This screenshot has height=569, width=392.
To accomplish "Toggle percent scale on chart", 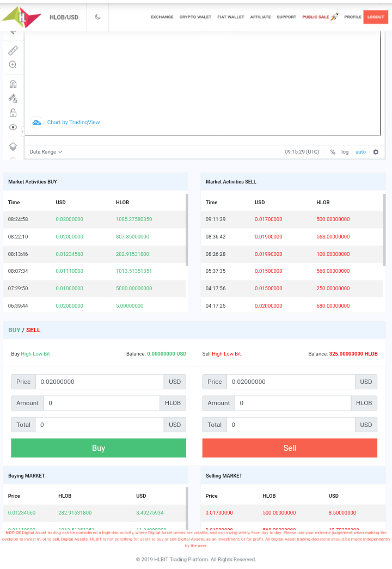I will click(x=333, y=152).
